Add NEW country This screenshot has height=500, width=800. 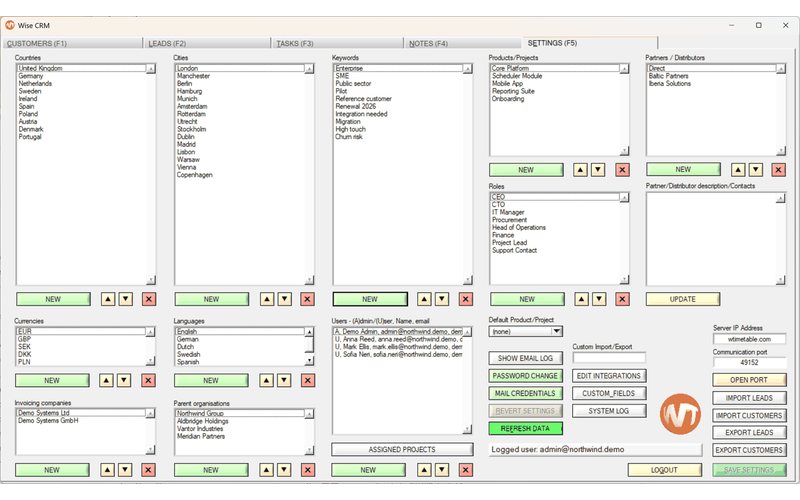[x=53, y=299]
